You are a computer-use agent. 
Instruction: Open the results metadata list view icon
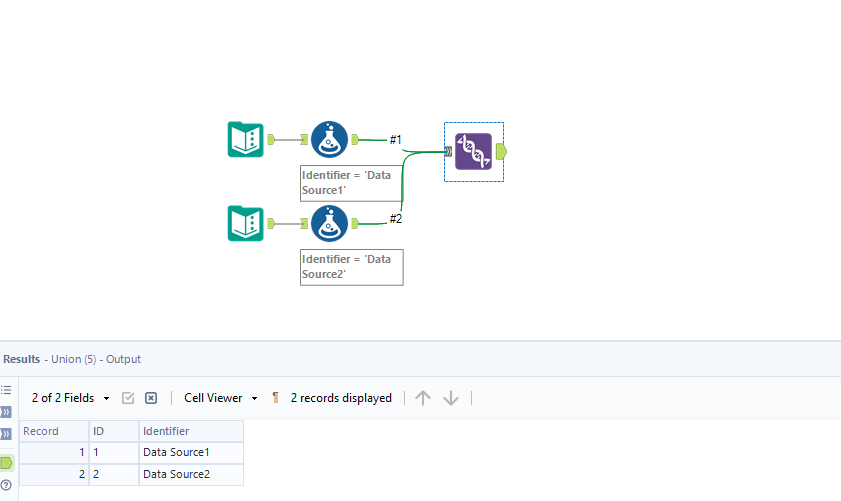click(7, 390)
